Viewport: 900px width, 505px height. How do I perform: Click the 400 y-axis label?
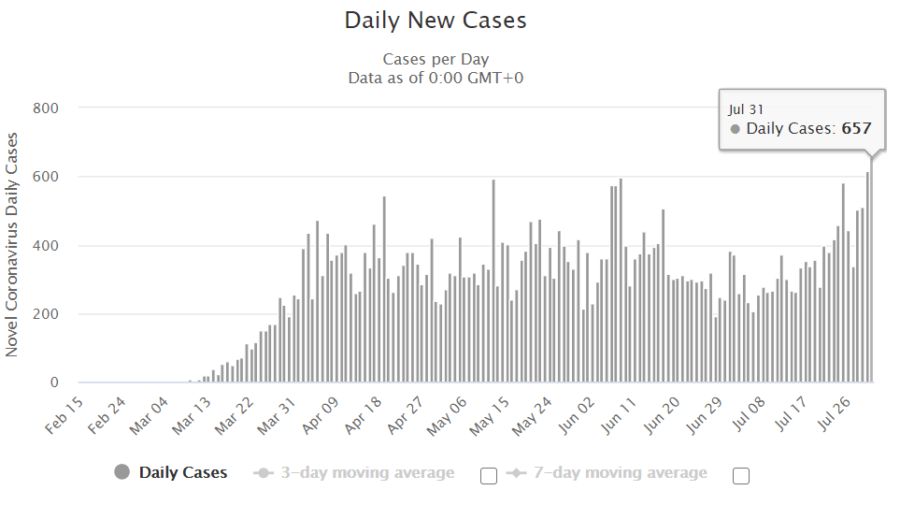tap(48, 246)
